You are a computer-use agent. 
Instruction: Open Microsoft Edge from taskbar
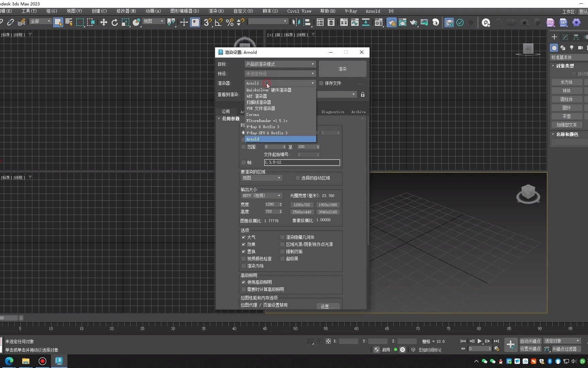[9, 361]
